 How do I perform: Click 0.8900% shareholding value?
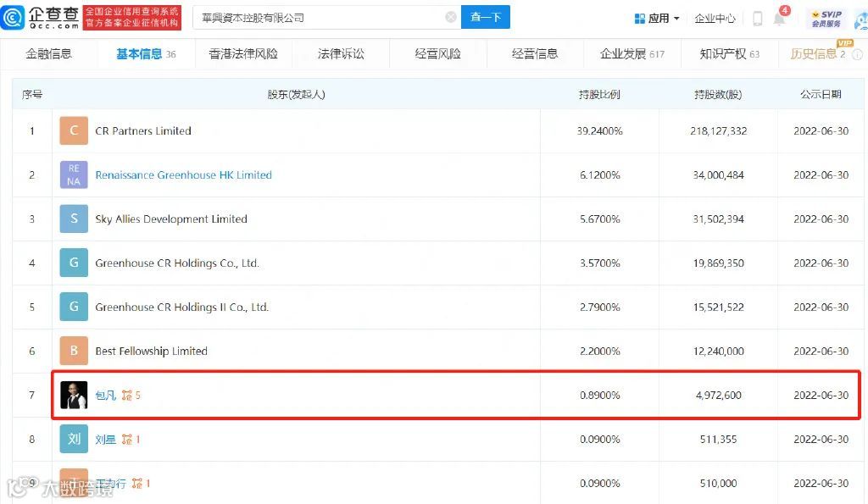[x=599, y=395]
